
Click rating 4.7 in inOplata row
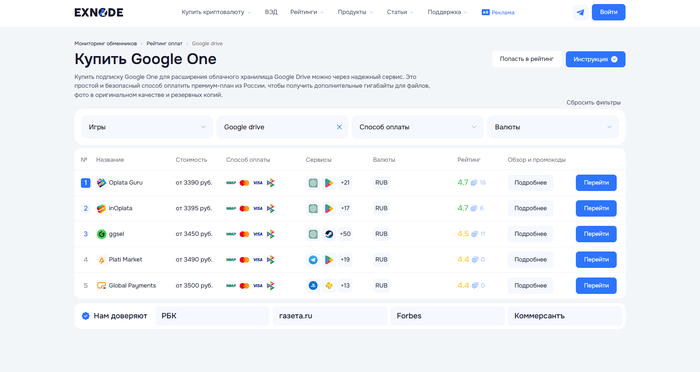(462, 209)
